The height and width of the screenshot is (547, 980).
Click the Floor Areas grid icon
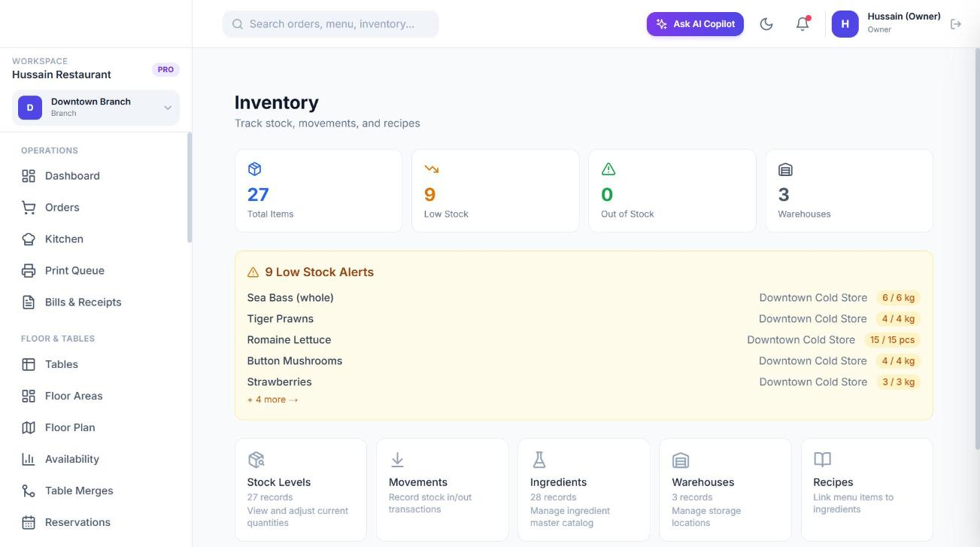[29, 396]
